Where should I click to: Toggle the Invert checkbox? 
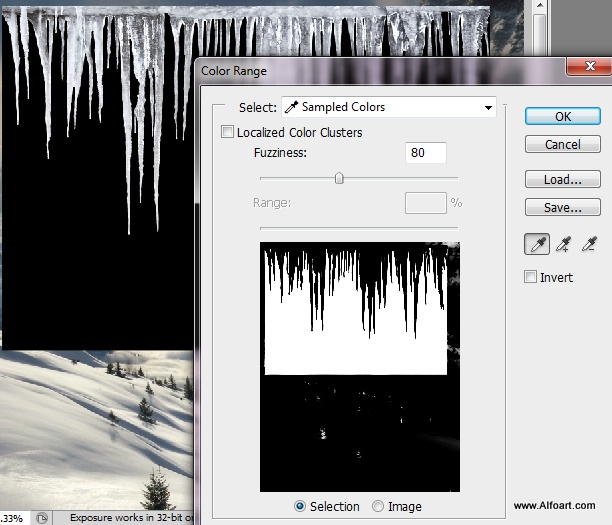531,277
